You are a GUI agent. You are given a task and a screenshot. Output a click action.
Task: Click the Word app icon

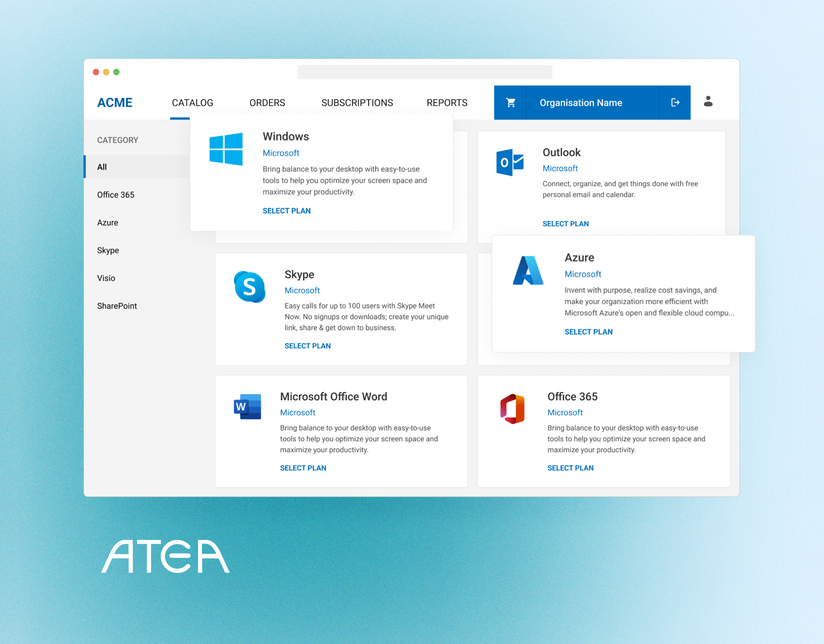pos(247,406)
